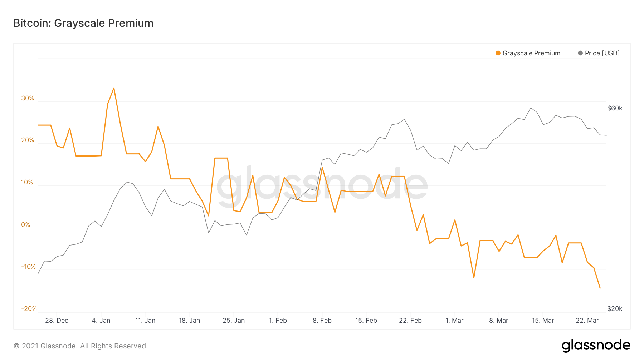Screen dimensions: 644x362
Task: Click the gray Price legend dot
Action: 580,53
